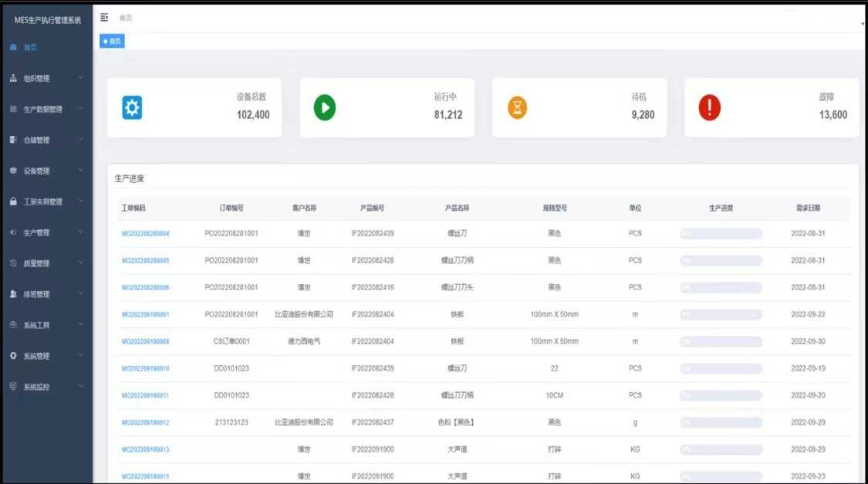Click the 生产管理 sidebar icon

(x=13, y=232)
